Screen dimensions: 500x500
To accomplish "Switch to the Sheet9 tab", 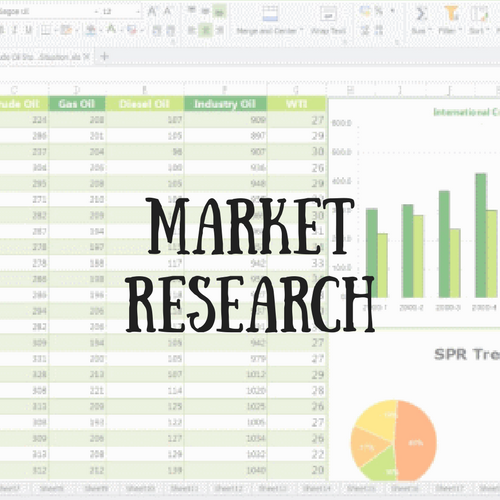I will click(x=96, y=489).
